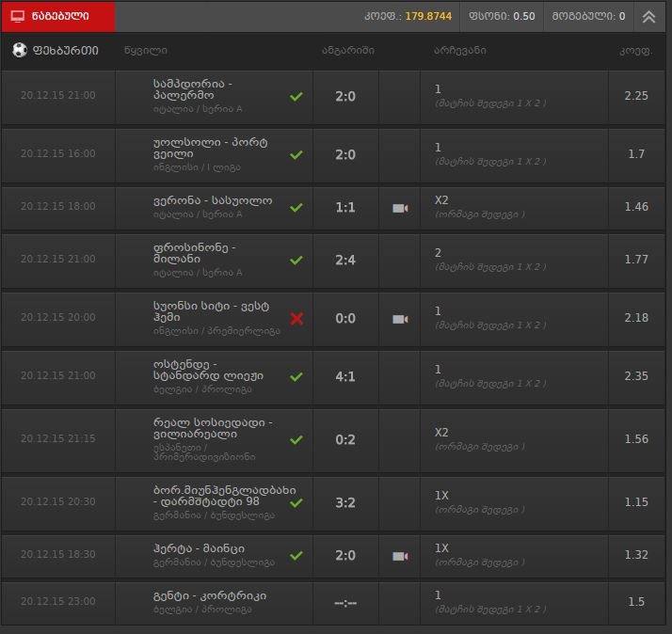The width and height of the screenshot is (672, 634).
Task: Click odds 2.18 for სუონსი სიტი
Action: [636, 317]
